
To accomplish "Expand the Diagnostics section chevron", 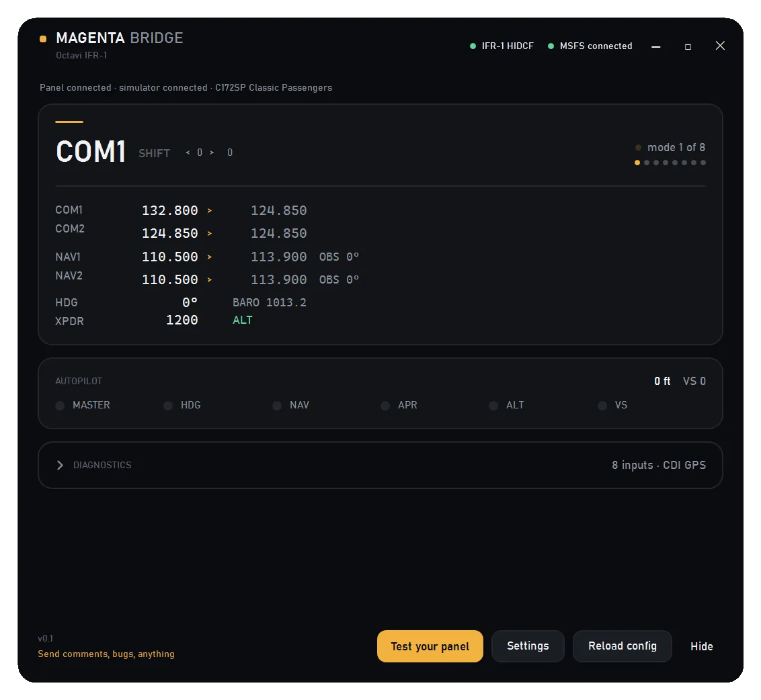I will tap(60, 466).
